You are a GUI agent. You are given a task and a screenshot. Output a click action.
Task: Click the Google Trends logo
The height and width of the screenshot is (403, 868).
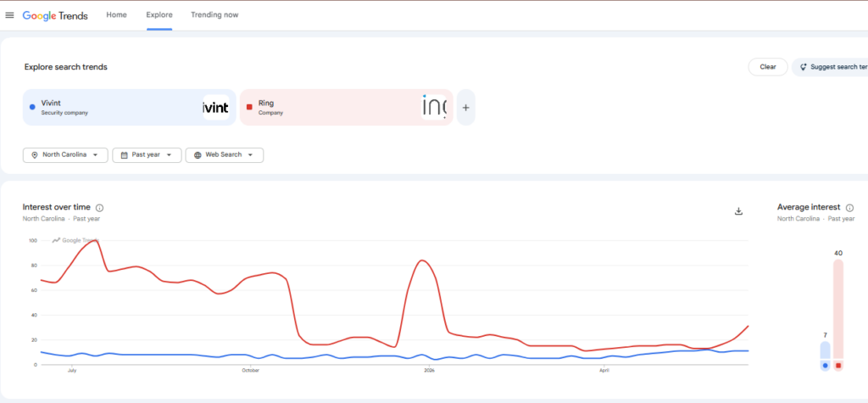pos(55,15)
